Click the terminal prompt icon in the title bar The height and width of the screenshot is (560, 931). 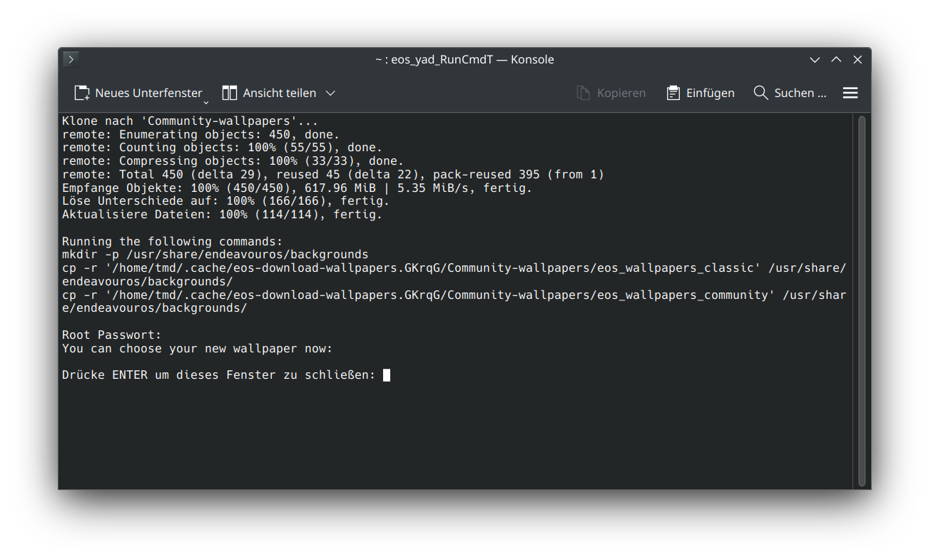point(71,59)
